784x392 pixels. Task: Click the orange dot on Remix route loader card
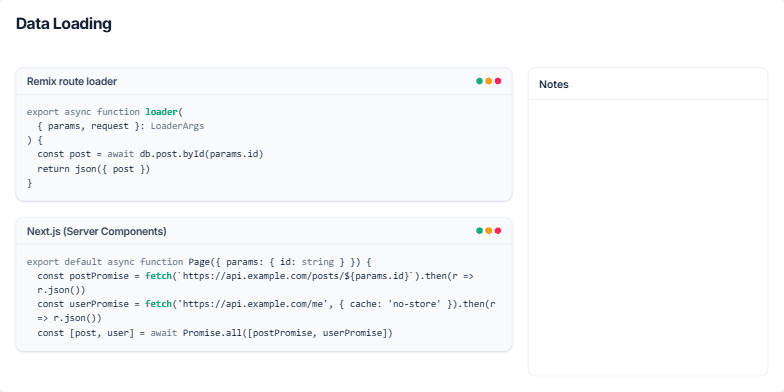click(488, 81)
